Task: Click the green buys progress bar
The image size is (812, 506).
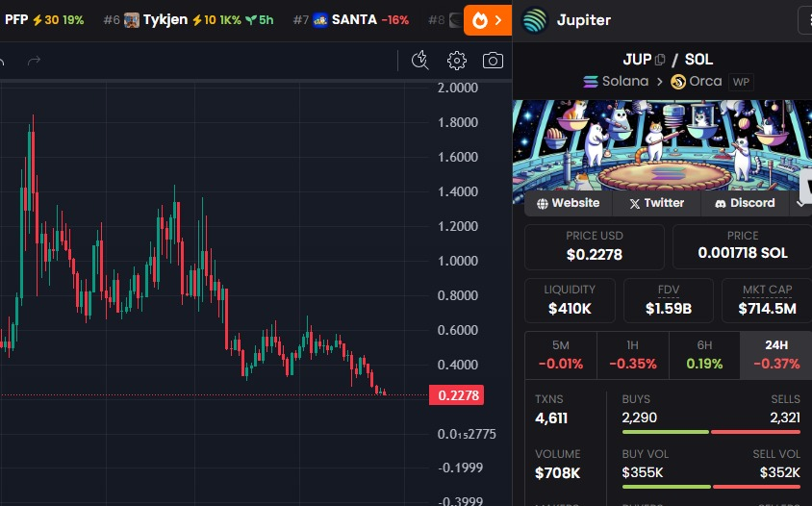Action: (666, 432)
